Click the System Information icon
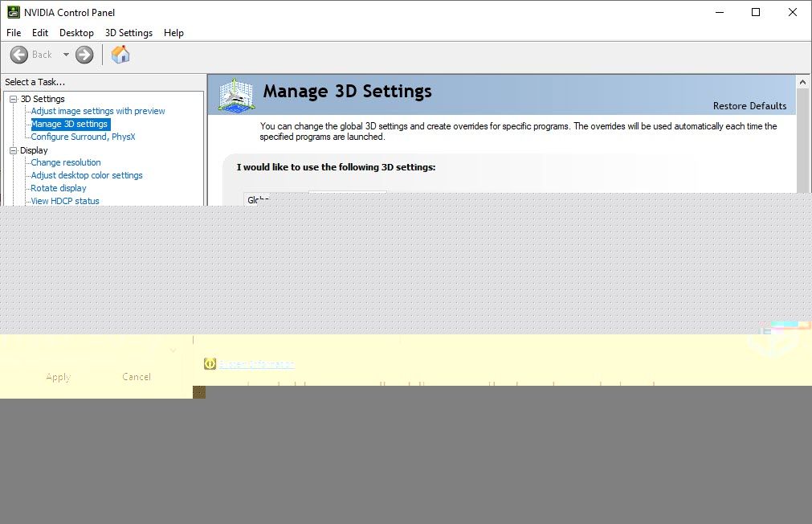 tap(210, 364)
